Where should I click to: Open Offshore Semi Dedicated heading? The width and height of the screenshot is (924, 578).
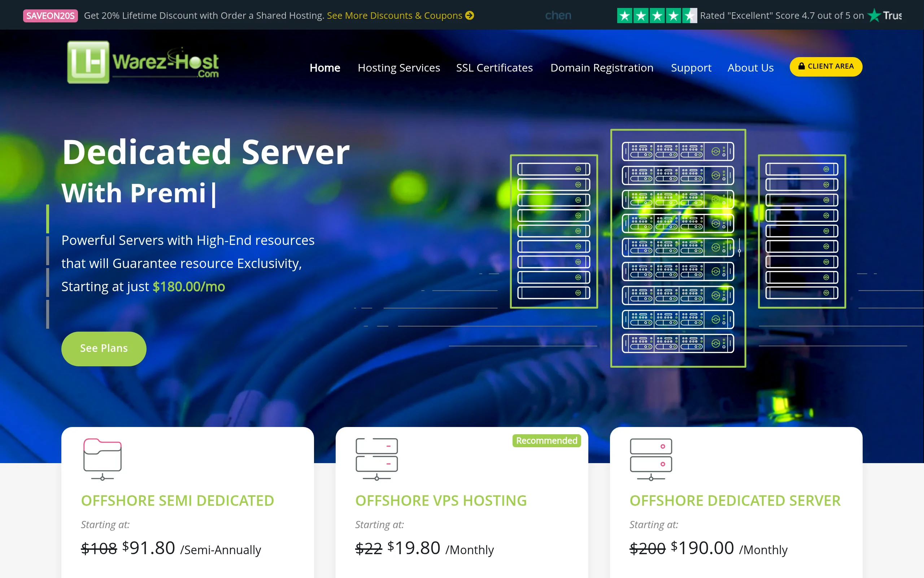click(x=178, y=500)
